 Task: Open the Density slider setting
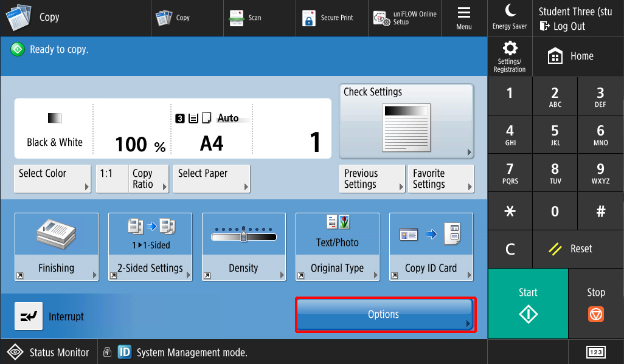243,247
